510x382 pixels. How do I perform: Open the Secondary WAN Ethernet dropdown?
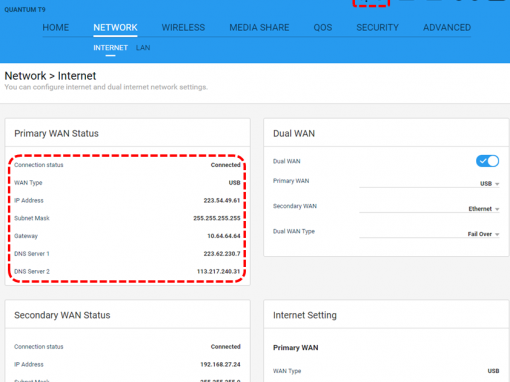click(429, 209)
